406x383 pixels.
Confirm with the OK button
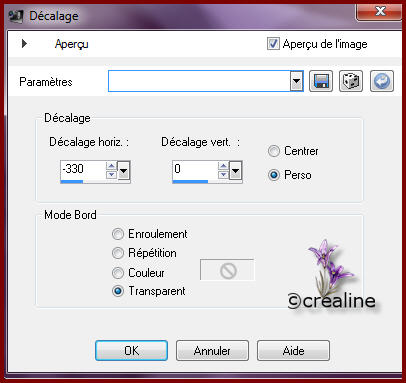coord(131,350)
